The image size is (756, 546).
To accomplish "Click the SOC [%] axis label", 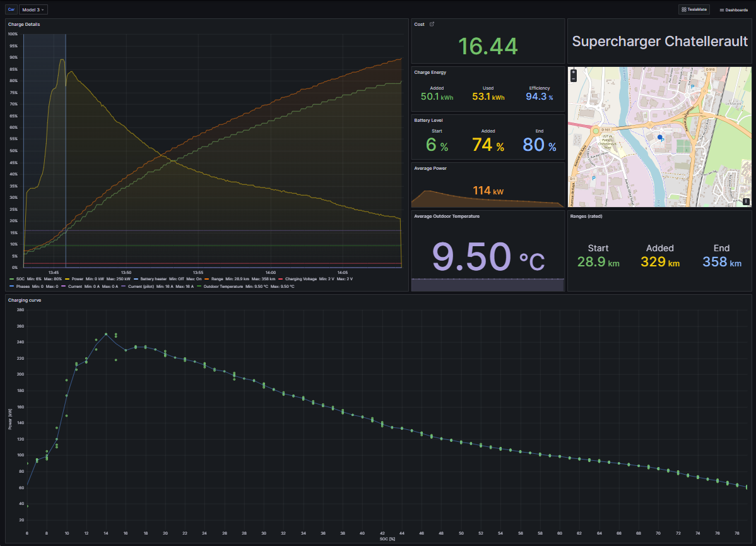I will click(x=387, y=539).
